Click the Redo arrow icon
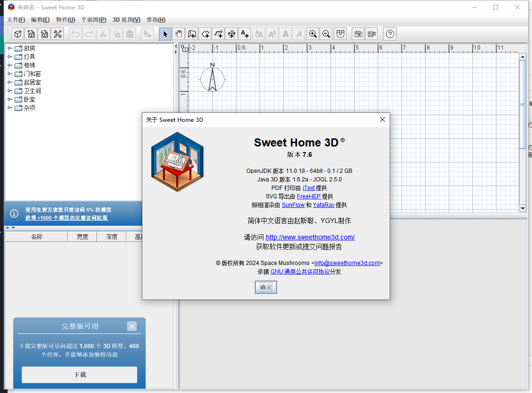This screenshot has height=393, width=532. (89, 34)
